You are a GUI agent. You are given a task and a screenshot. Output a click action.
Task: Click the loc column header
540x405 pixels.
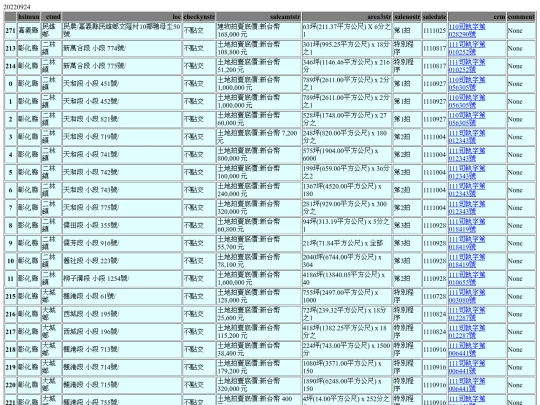pyautogui.click(x=122, y=17)
